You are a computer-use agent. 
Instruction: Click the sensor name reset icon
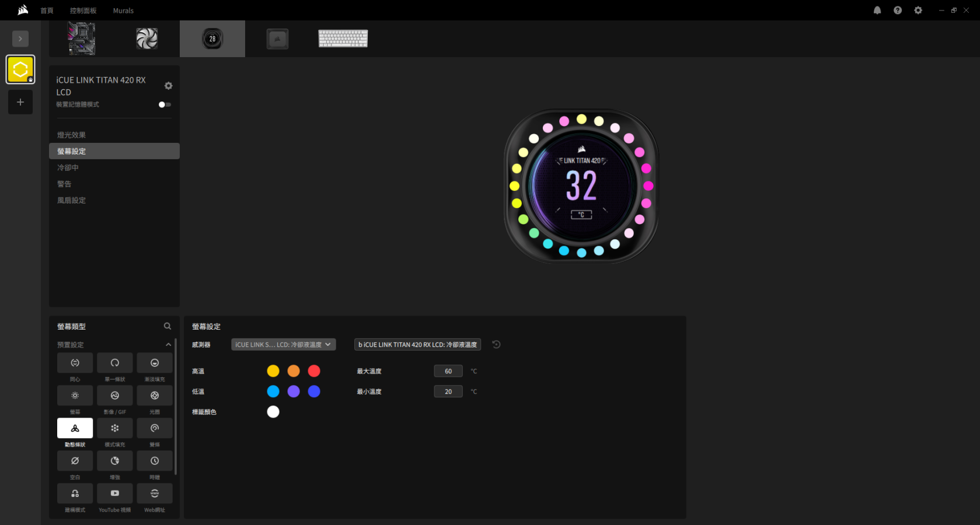(x=496, y=345)
